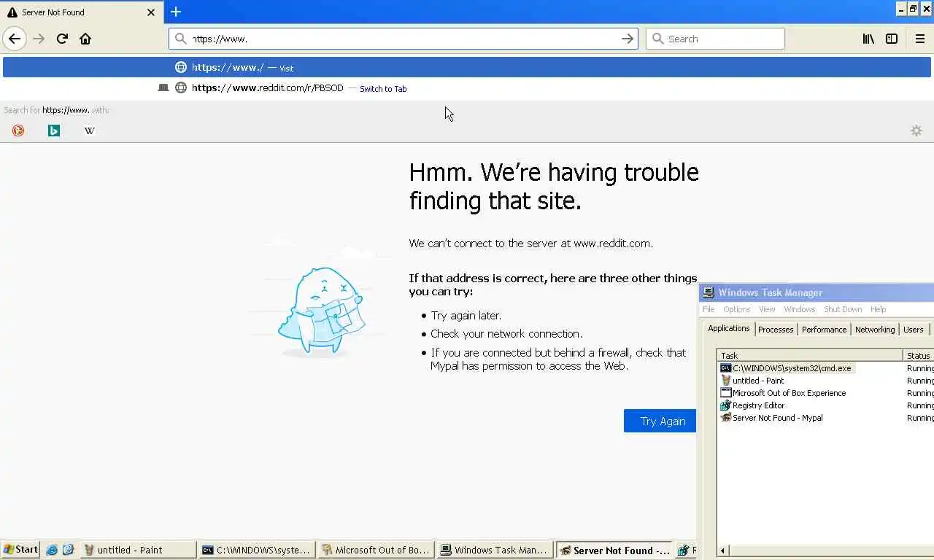
Task: Click Task Manager horizontal scrollbar left arrow
Action: 723,551
